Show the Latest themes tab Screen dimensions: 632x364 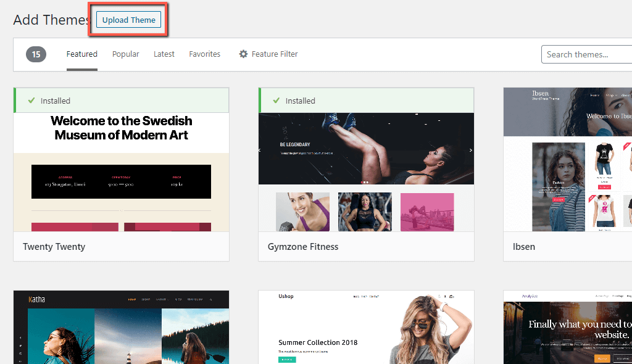pyautogui.click(x=164, y=54)
